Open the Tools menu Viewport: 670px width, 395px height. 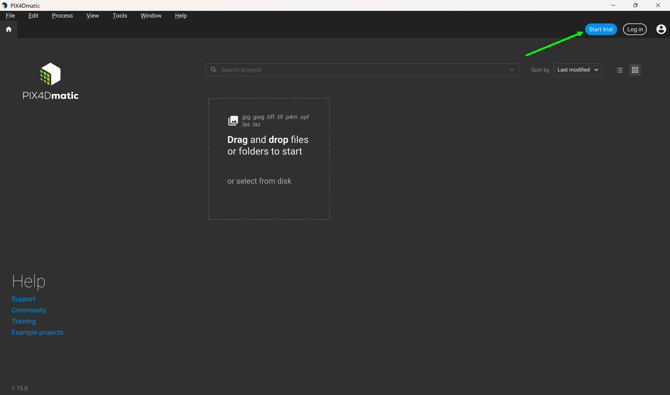[x=120, y=16]
